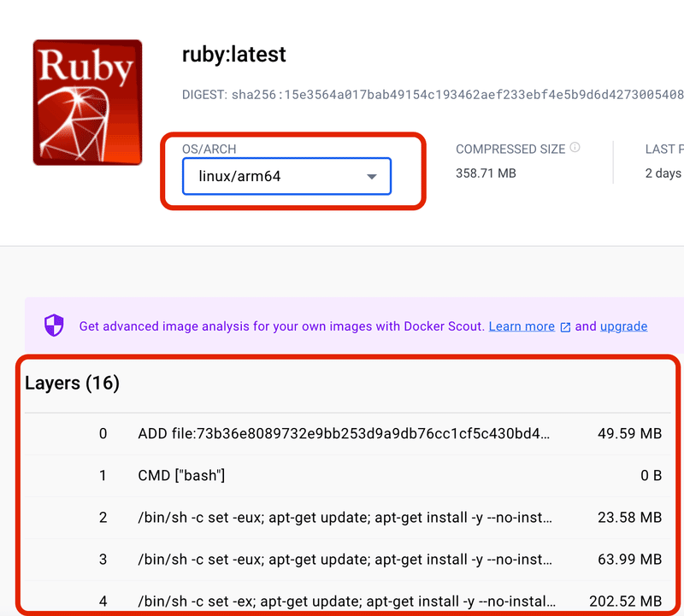Viewport: 684px width, 616px height.
Task: Select layer 4 sized 202.52 MB
Action: (342, 600)
